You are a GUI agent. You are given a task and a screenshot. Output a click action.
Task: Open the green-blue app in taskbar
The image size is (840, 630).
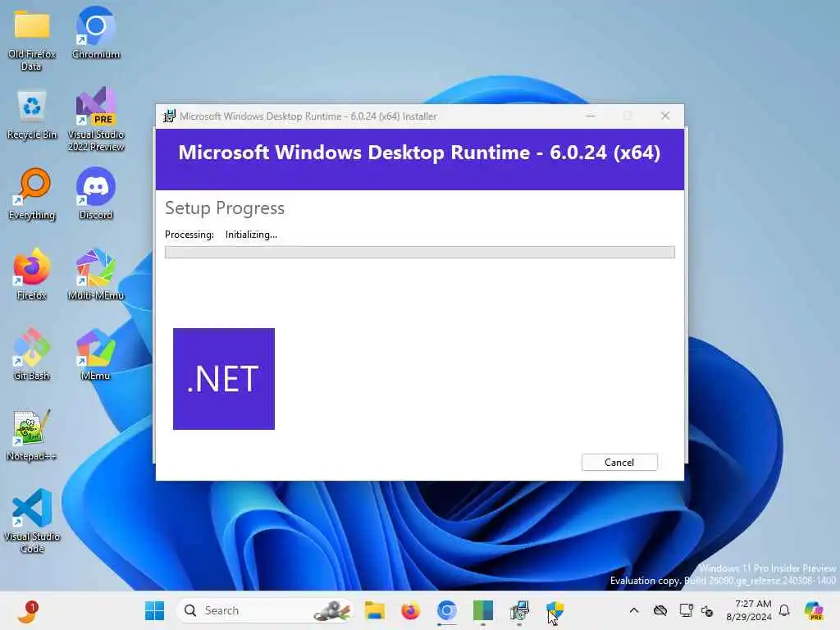pyautogui.click(x=482, y=610)
